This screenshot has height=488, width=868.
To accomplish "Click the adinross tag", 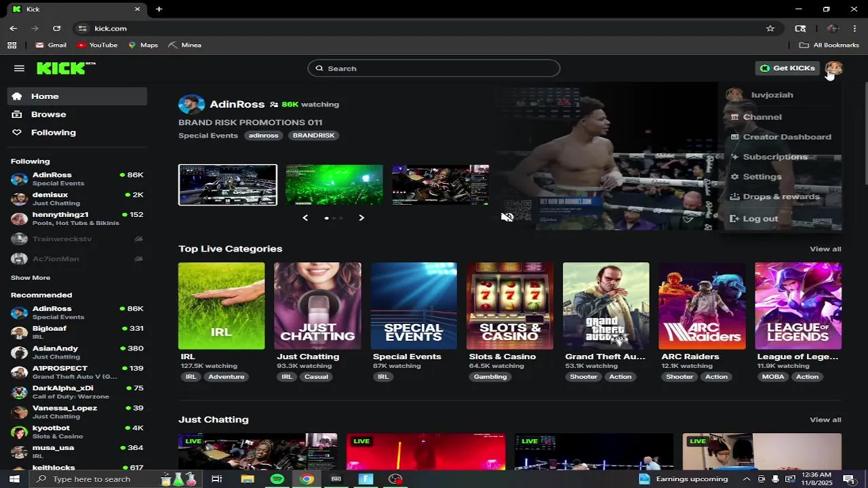I will point(263,136).
